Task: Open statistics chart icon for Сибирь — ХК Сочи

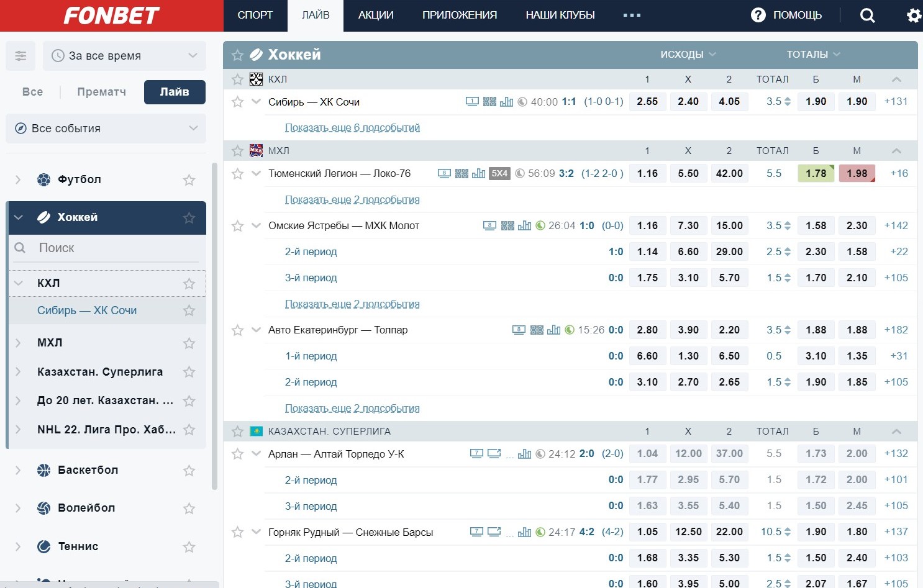Action: [x=506, y=102]
